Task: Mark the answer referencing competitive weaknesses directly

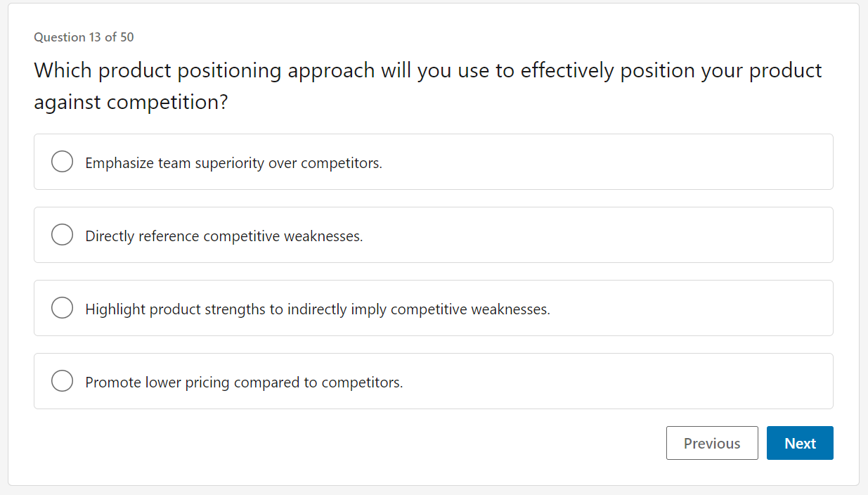Action: pos(434,235)
